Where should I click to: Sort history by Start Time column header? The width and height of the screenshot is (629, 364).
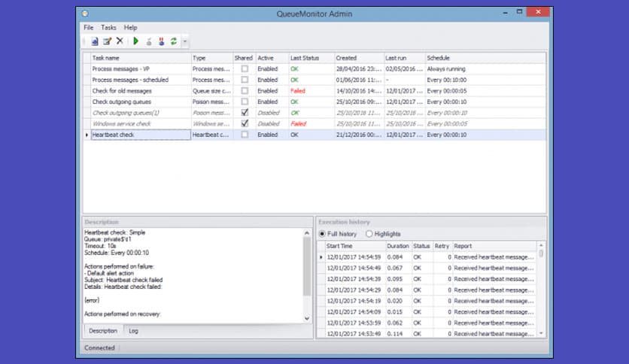tap(355, 246)
